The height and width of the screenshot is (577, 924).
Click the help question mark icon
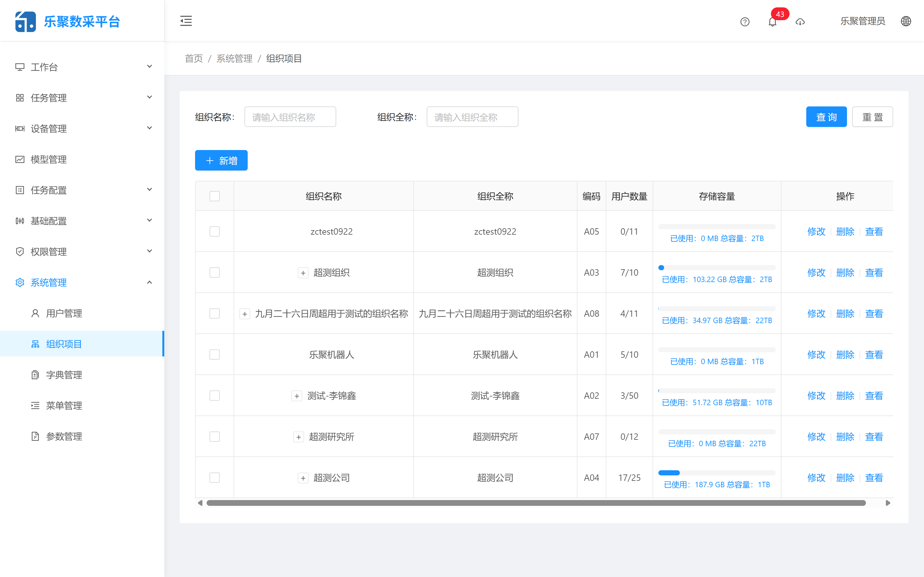(x=745, y=22)
